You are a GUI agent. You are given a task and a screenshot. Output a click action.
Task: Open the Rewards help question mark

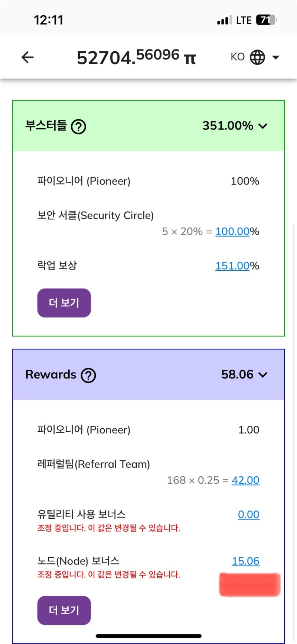click(x=88, y=376)
